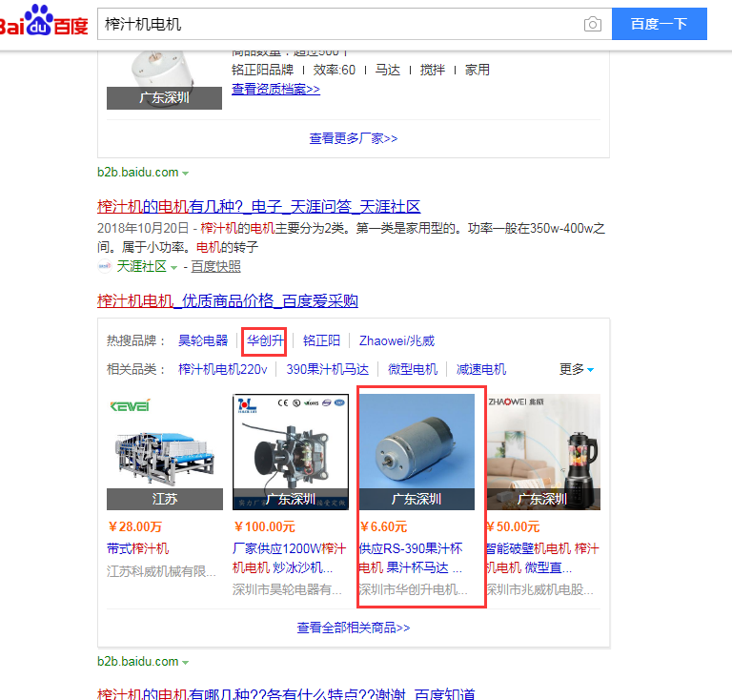Open the 天涯社区 source link
732x700 pixels.
[141, 266]
